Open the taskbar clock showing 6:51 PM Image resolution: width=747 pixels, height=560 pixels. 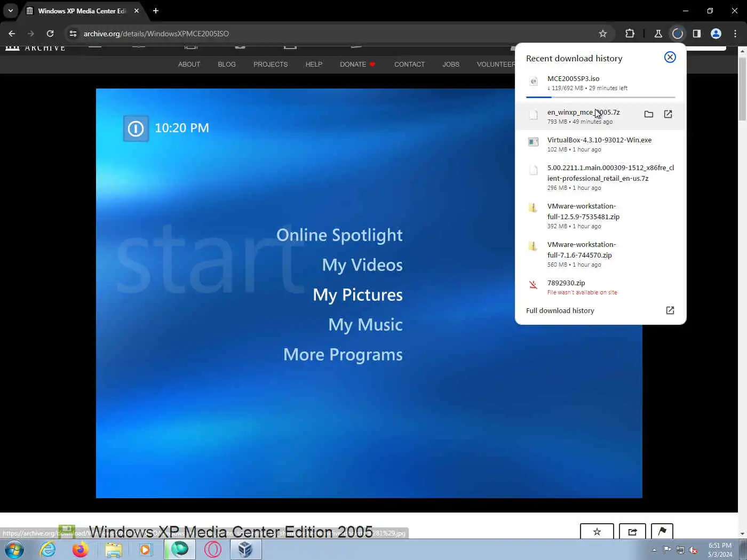720,550
